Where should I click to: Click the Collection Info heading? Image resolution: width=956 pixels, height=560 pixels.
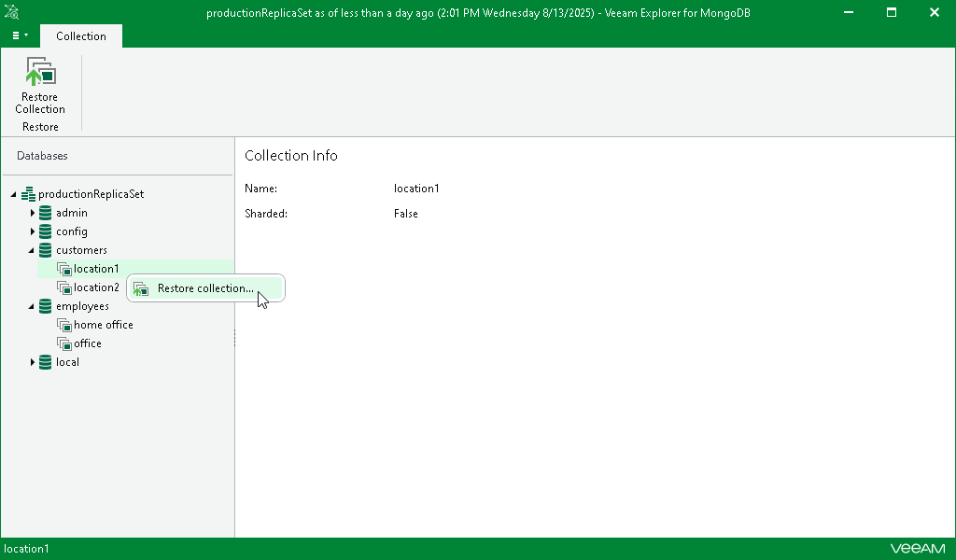point(291,155)
